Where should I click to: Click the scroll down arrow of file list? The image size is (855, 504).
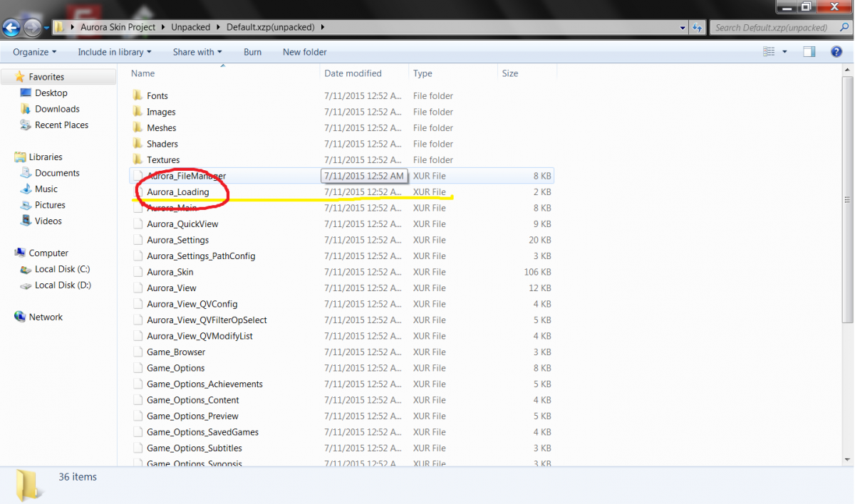847,461
